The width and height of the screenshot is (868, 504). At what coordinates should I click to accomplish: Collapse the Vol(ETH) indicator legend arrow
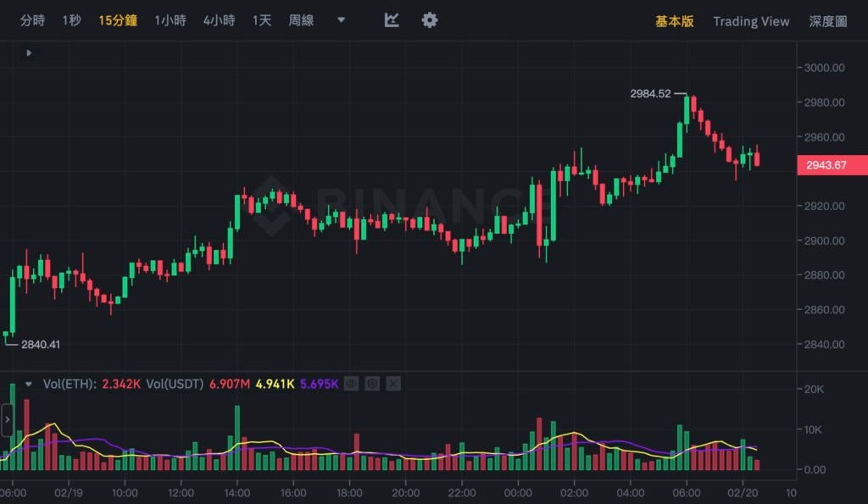(x=30, y=384)
